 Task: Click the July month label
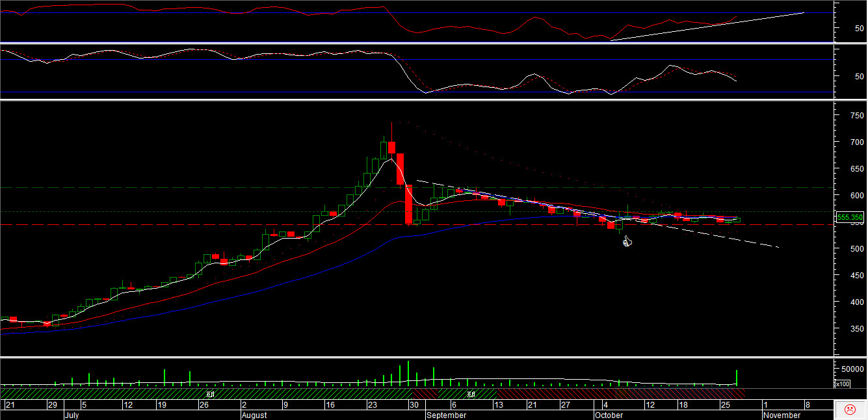coord(72,415)
